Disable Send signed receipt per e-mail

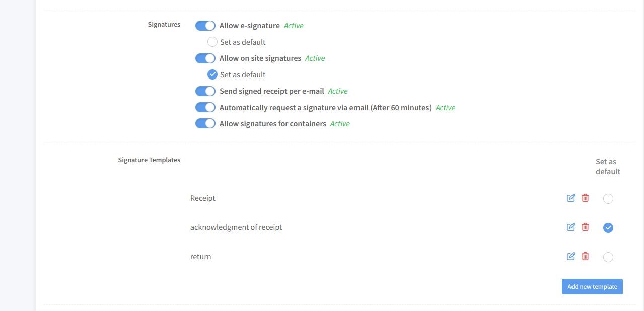[205, 91]
